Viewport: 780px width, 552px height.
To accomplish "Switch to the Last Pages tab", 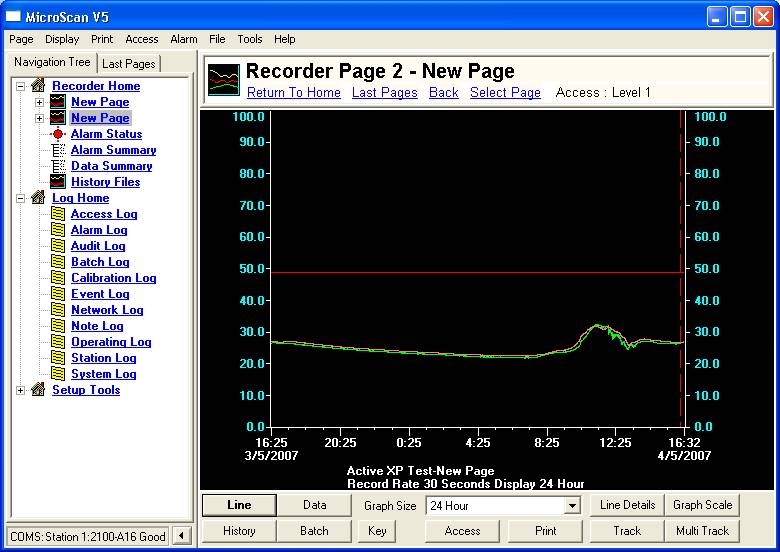I will pyautogui.click(x=129, y=64).
